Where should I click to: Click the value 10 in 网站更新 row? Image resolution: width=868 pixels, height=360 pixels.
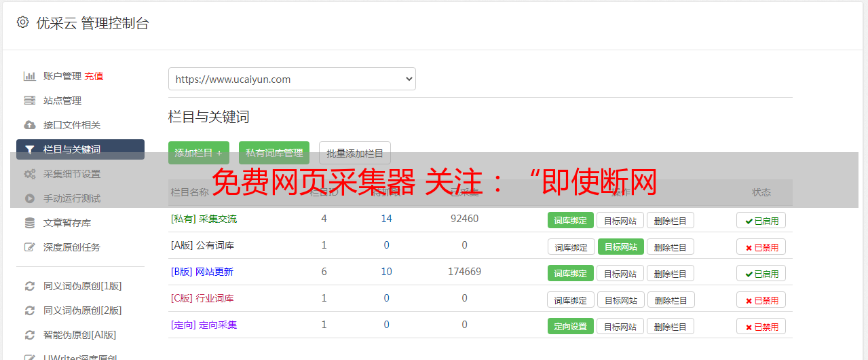pyautogui.click(x=386, y=272)
